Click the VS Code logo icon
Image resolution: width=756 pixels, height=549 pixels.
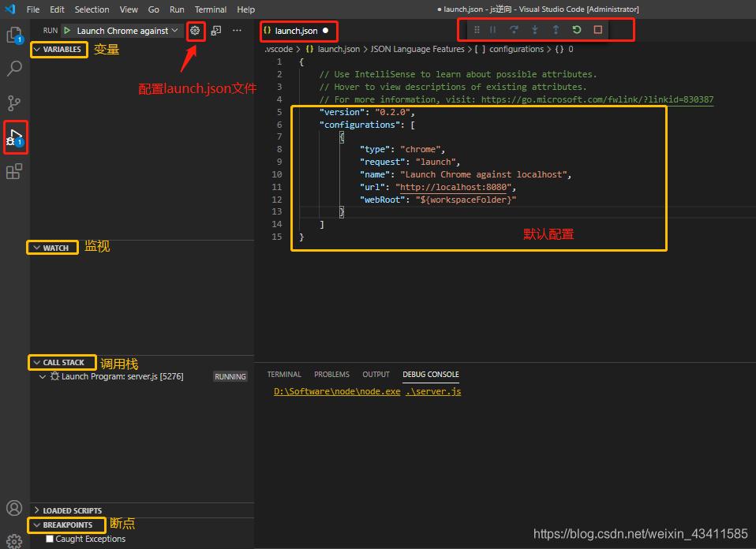10,9
